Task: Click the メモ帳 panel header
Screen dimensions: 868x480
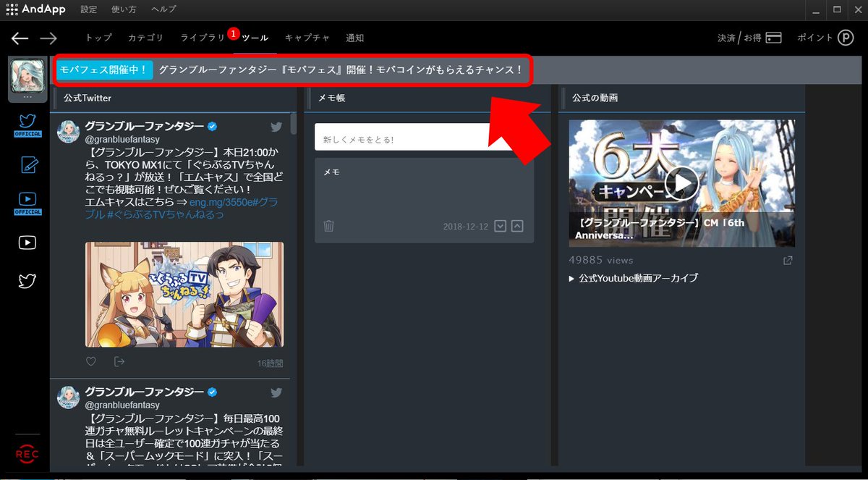Action: point(332,98)
